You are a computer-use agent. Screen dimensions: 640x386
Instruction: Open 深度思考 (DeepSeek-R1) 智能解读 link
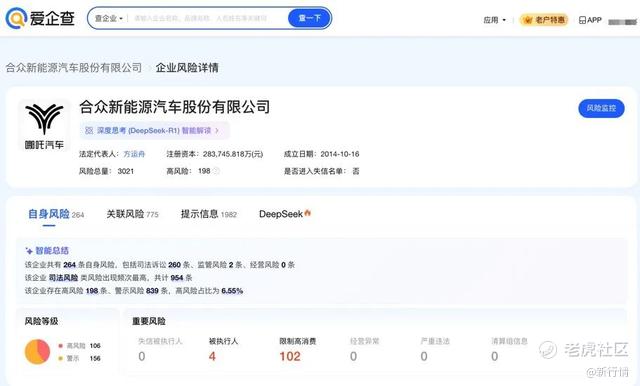coord(154,131)
